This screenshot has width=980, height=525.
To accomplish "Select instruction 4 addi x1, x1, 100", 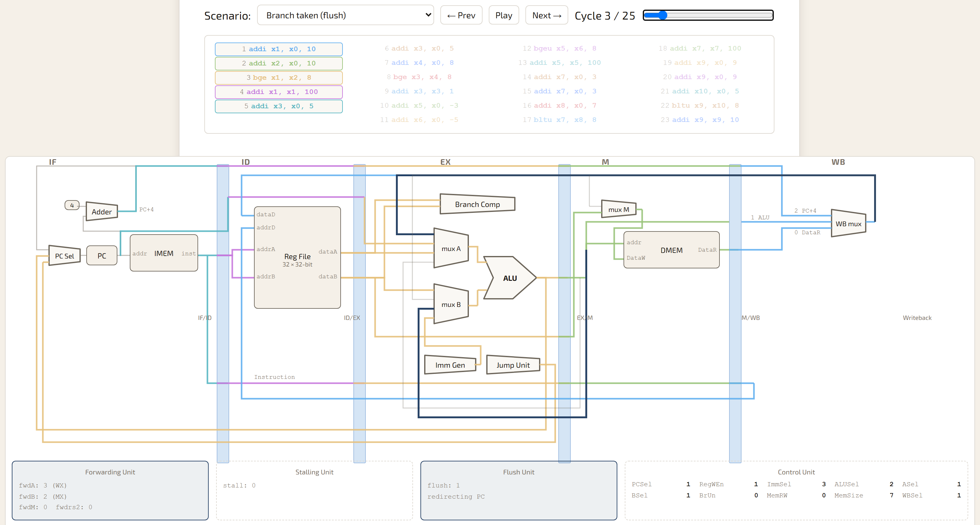I will [x=279, y=92].
